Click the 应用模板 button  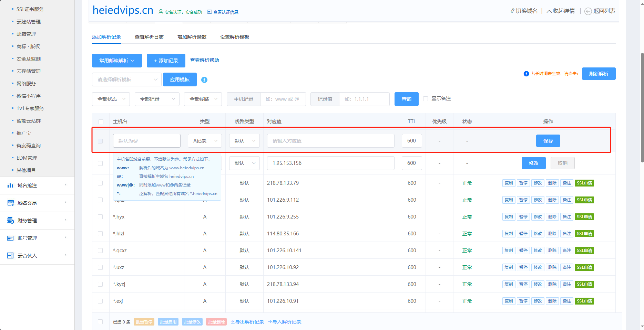click(x=180, y=79)
